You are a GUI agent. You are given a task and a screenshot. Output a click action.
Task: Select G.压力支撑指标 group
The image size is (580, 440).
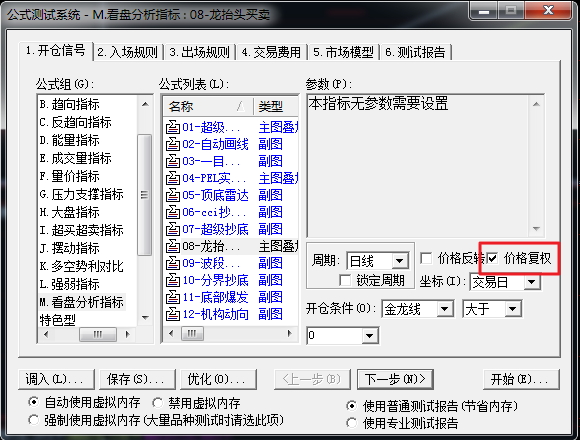pos(81,194)
